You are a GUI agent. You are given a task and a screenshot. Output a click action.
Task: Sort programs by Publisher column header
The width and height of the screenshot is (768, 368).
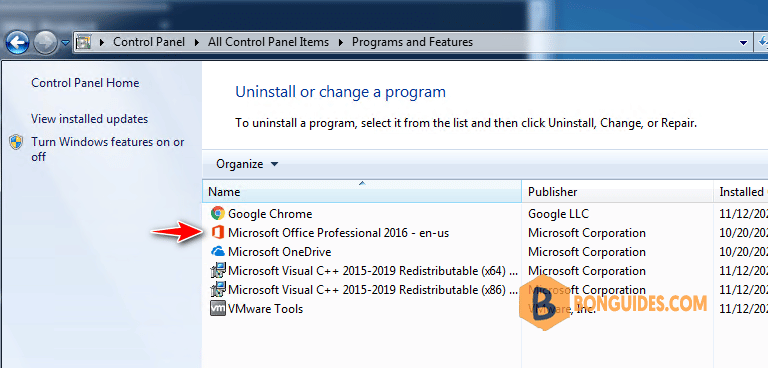tap(618, 192)
